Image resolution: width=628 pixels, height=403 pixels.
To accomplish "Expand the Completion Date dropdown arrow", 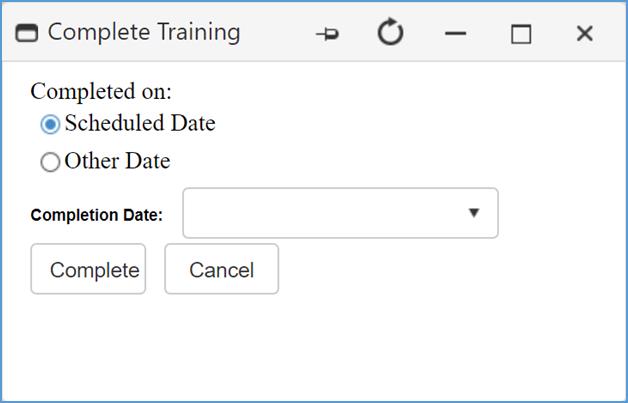I will [474, 213].
